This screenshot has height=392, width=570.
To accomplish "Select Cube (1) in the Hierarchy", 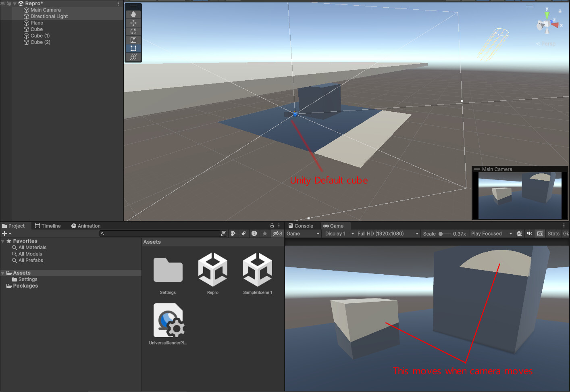I will [40, 35].
